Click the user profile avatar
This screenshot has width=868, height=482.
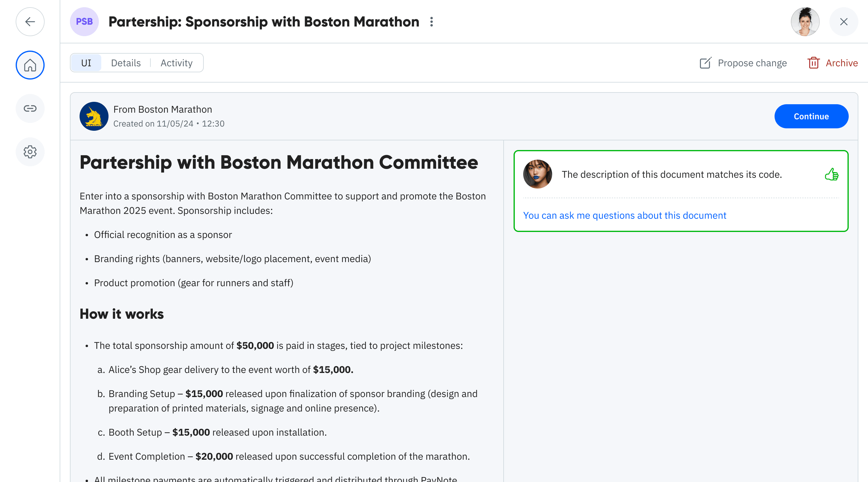pos(805,22)
